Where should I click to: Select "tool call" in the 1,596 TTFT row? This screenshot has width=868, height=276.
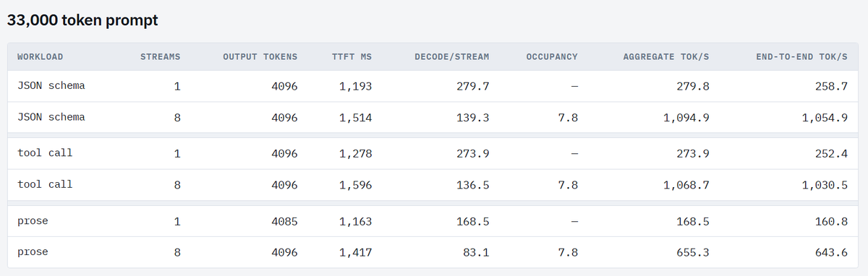pyautogui.click(x=45, y=185)
